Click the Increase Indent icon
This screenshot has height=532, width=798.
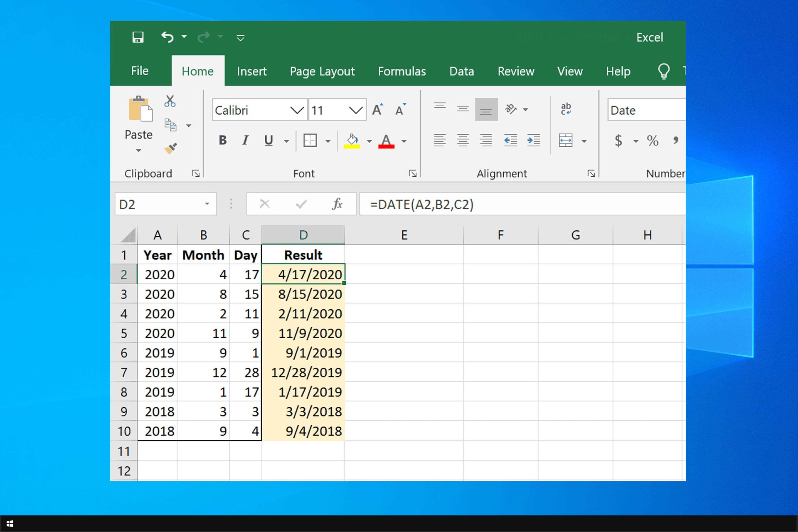[x=534, y=140]
